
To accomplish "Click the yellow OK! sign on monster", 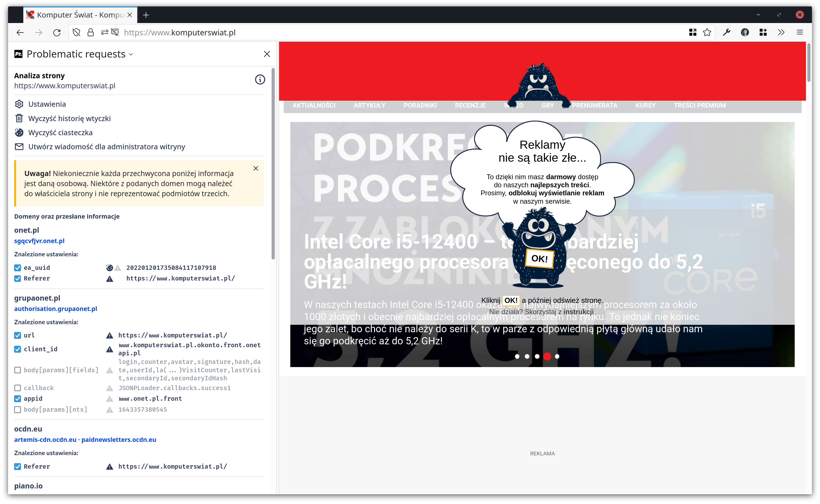I will pyautogui.click(x=539, y=258).
